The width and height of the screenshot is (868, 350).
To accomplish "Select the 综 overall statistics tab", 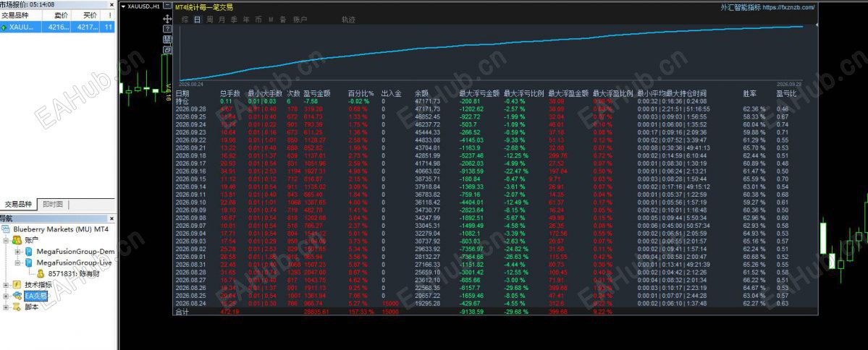I will [185, 20].
